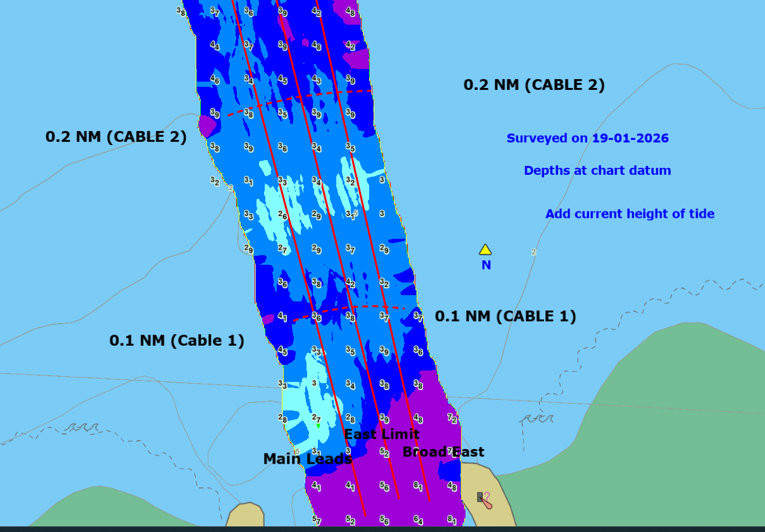Click the 6.4 depth sounding at the bottom
765x532 pixels.
[x=418, y=520]
